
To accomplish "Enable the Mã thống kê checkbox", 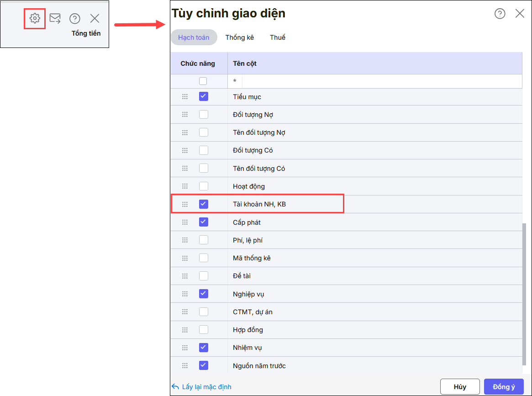I will click(204, 258).
